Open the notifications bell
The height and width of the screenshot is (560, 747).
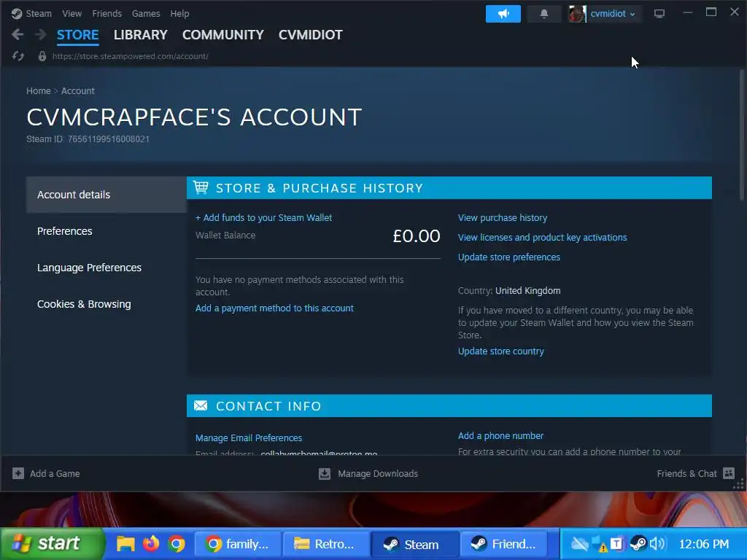coord(543,14)
